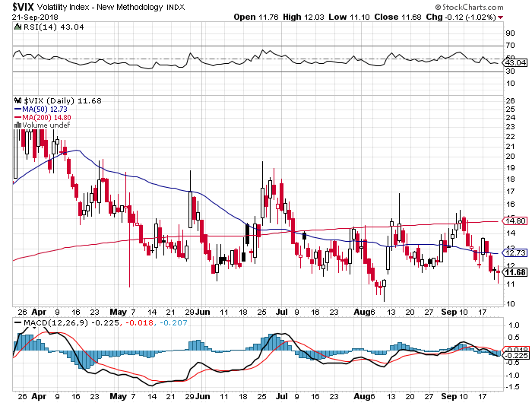Screen dimensions: 532x403
Task: Click the red down arrow after Chg percentage
Action: pos(500,17)
